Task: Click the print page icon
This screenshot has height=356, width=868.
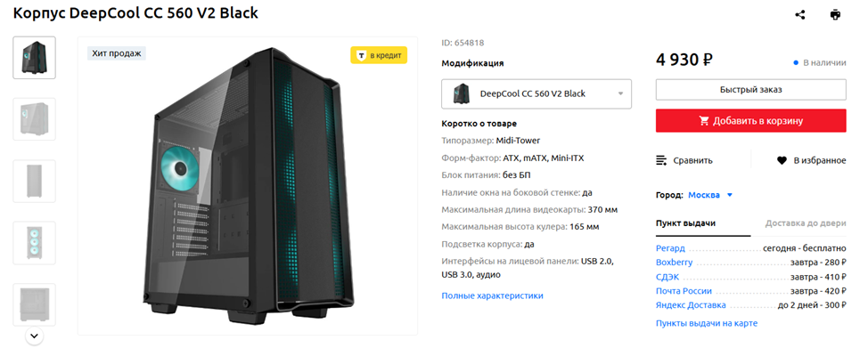Action: tap(835, 15)
